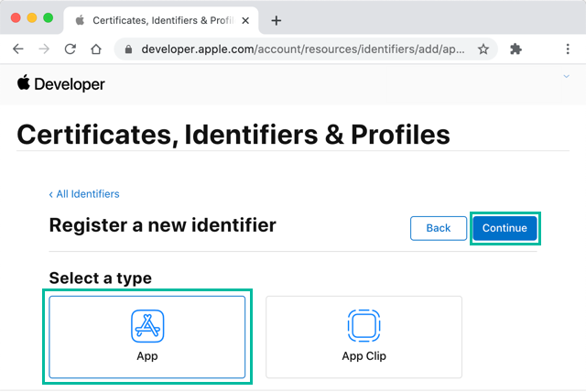Click the padlock site security icon

128,49
